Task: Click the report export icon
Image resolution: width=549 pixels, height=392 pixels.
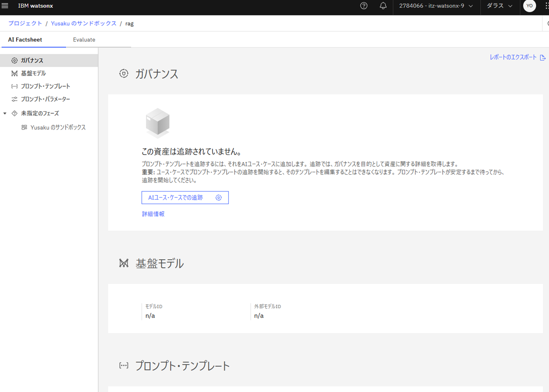Action: (x=542, y=57)
